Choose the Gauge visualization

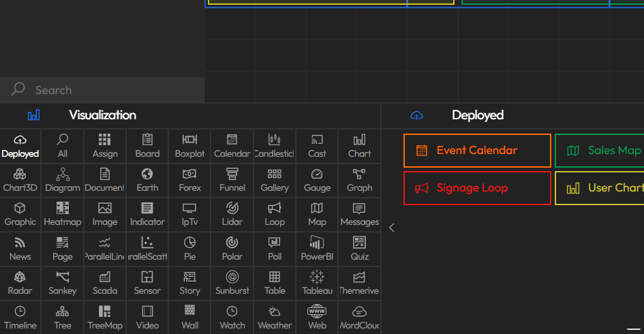click(x=317, y=181)
